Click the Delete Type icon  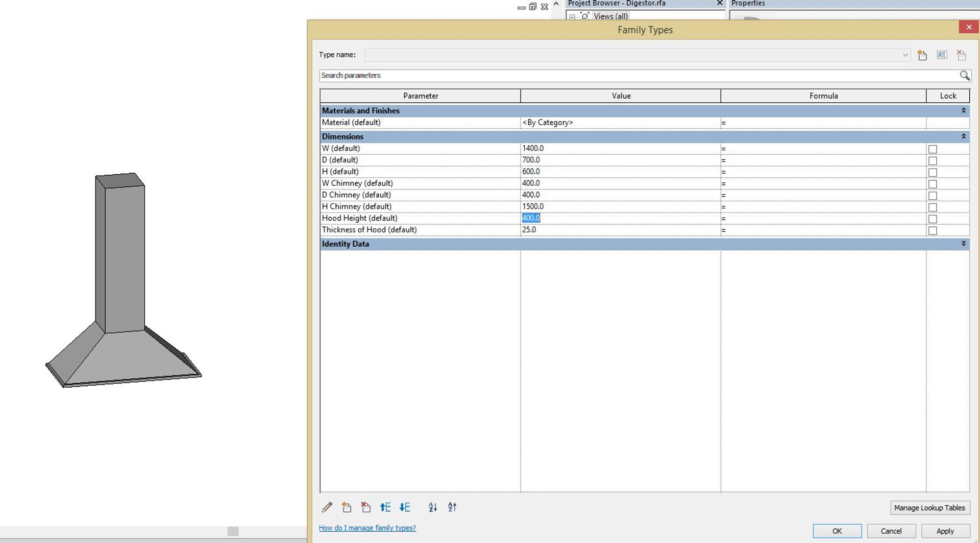[x=962, y=55]
